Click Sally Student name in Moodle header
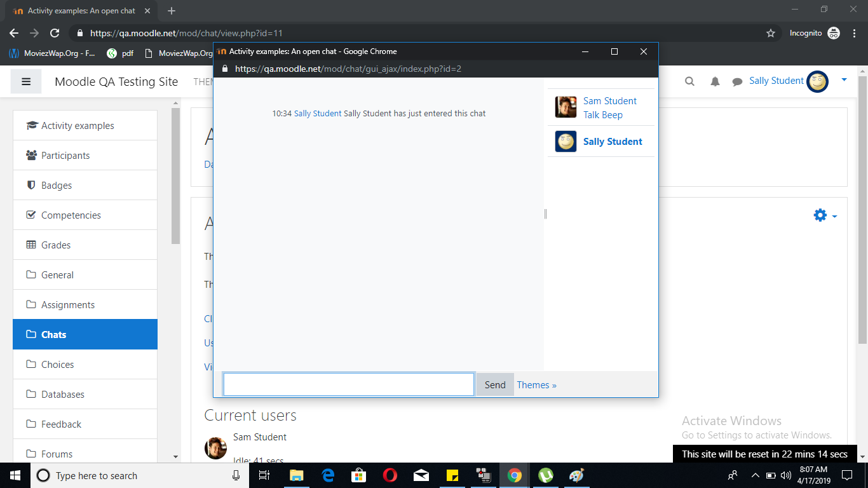Viewport: 868px width, 488px height. [x=776, y=81]
